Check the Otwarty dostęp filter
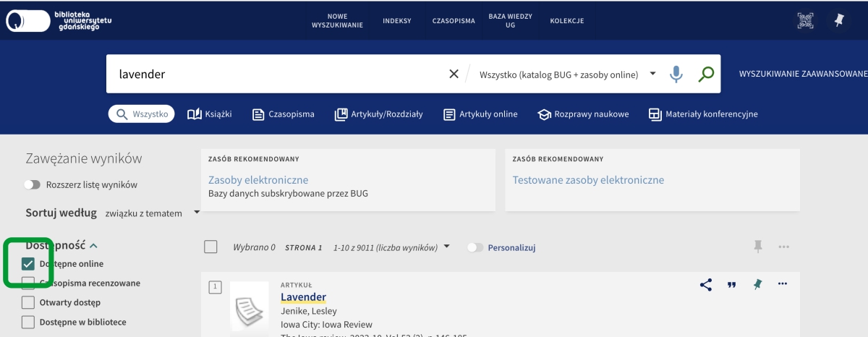This screenshot has height=337, width=868. pyautogui.click(x=29, y=302)
